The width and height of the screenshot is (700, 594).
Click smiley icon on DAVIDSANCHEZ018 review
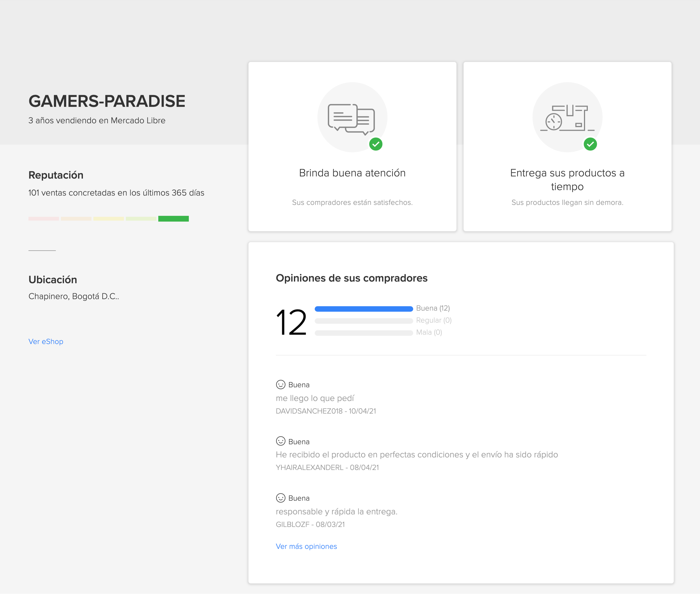tap(280, 384)
